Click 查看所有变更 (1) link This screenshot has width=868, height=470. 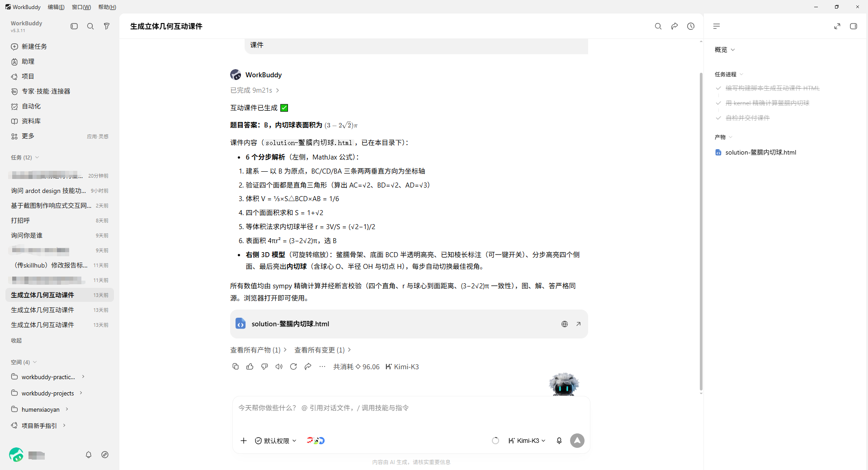click(323, 350)
